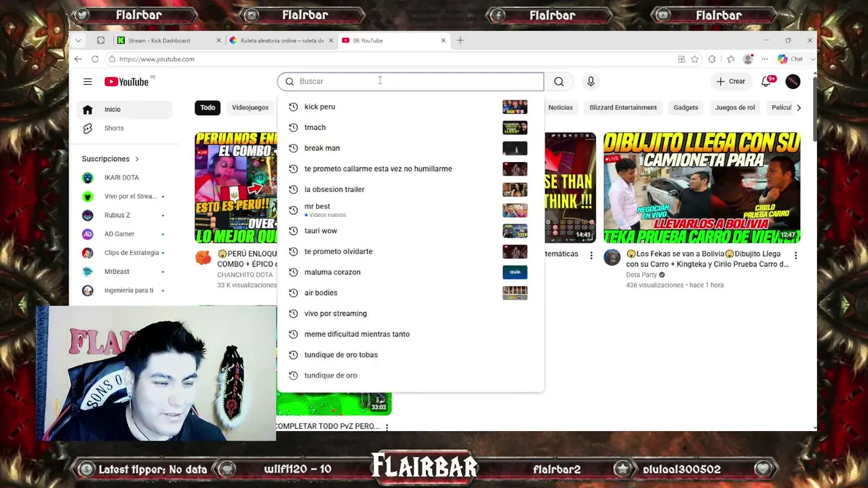This screenshot has height=488, width=868.
Task: Reload the page with the refresh icon
Action: (x=95, y=59)
